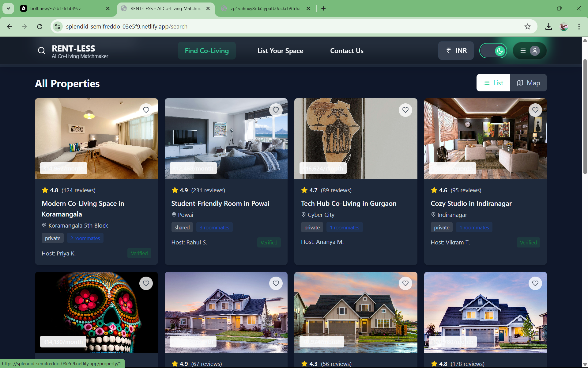Viewport: 588px width, 368px height.
Task: Bookmark this page with the star icon
Action: click(527, 27)
